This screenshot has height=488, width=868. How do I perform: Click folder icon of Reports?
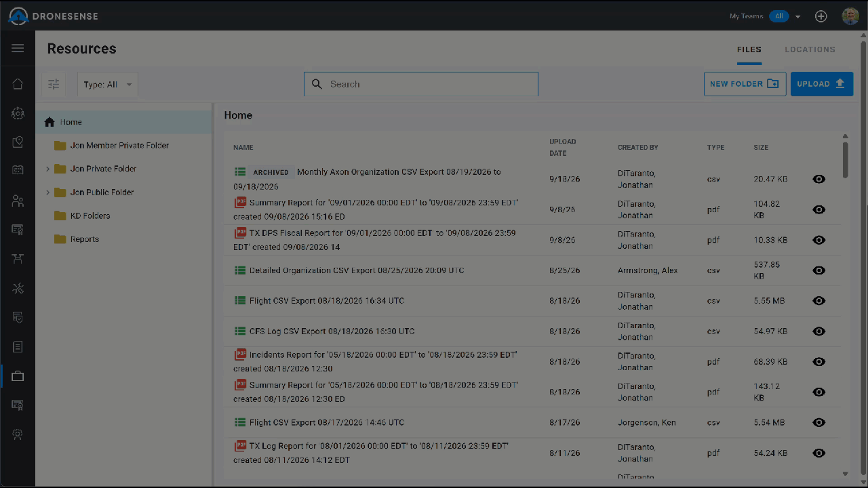pyautogui.click(x=60, y=239)
